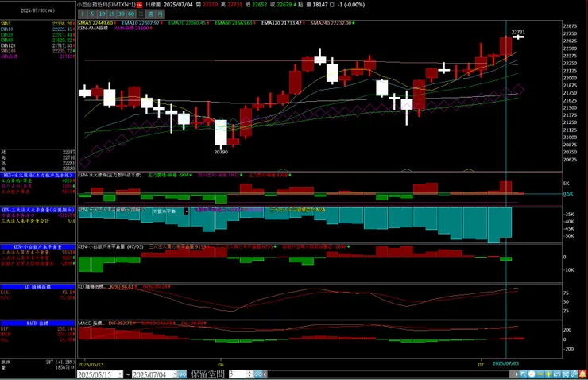The height and width of the screenshot is (380, 588).
Task: Switch to the monthly (月) chart period
Action: [161, 14]
